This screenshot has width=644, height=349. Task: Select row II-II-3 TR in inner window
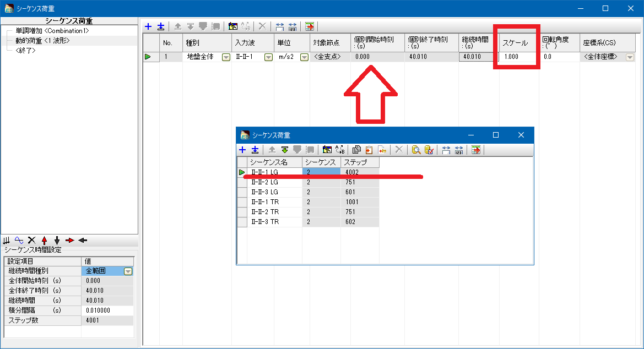(274, 222)
